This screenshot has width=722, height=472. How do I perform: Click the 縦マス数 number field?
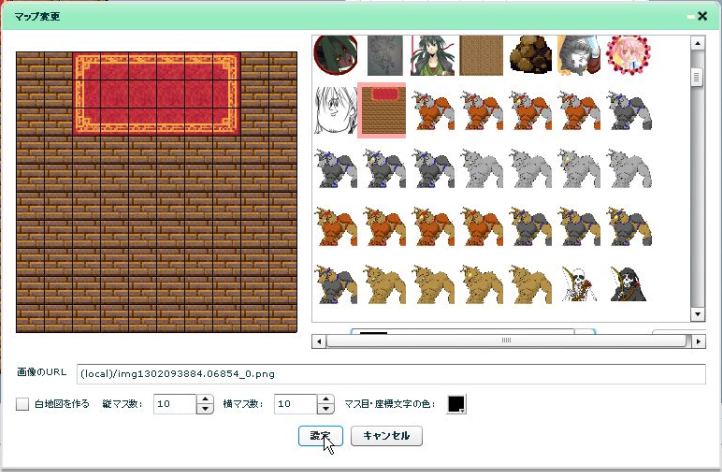pos(175,404)
